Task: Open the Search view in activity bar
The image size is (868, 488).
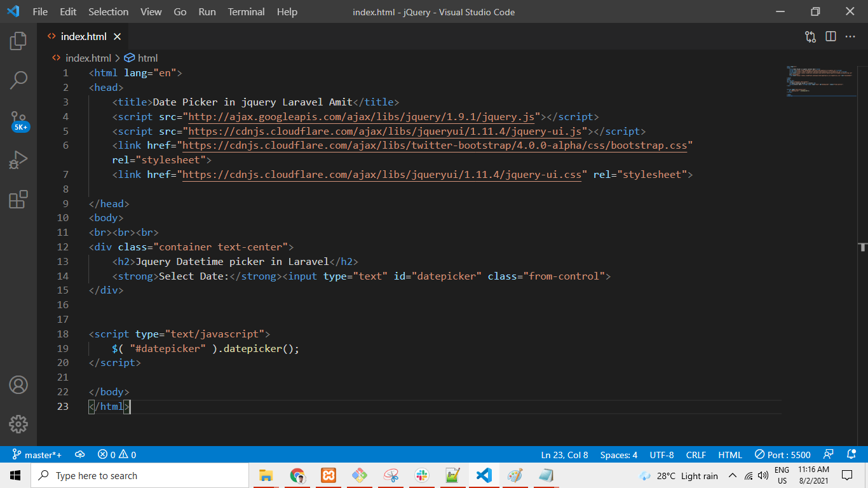Action: [18, 80]
